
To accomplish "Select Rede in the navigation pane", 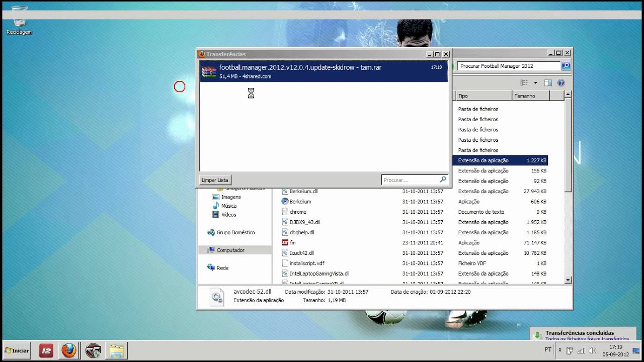I will 218,268.
